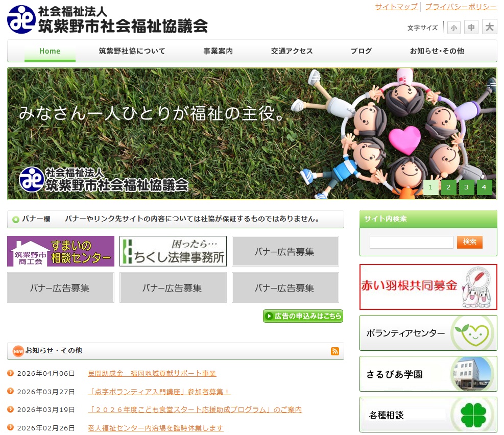Go to the 交通アクセス menu item

(292, 51)
